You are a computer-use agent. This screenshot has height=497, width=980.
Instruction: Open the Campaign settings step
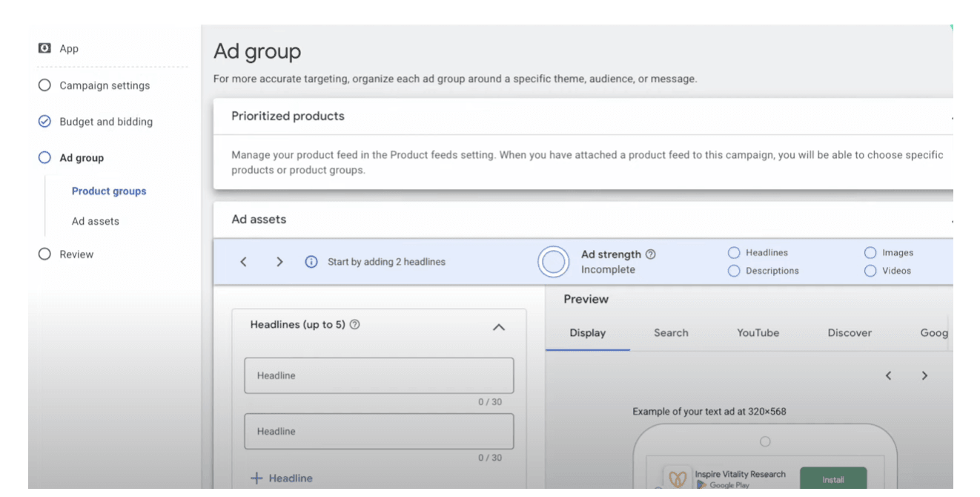pos(105,85)
